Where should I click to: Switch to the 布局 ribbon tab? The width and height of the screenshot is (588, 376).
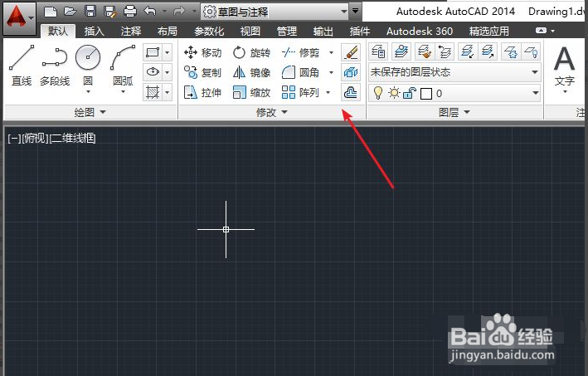pyautogui.click(x=168, y=32)
